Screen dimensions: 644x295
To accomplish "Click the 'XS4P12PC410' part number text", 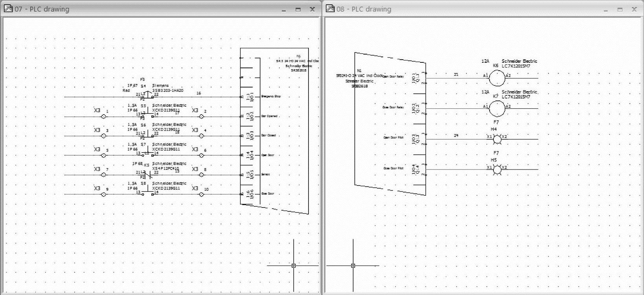I will pos(165,168).
